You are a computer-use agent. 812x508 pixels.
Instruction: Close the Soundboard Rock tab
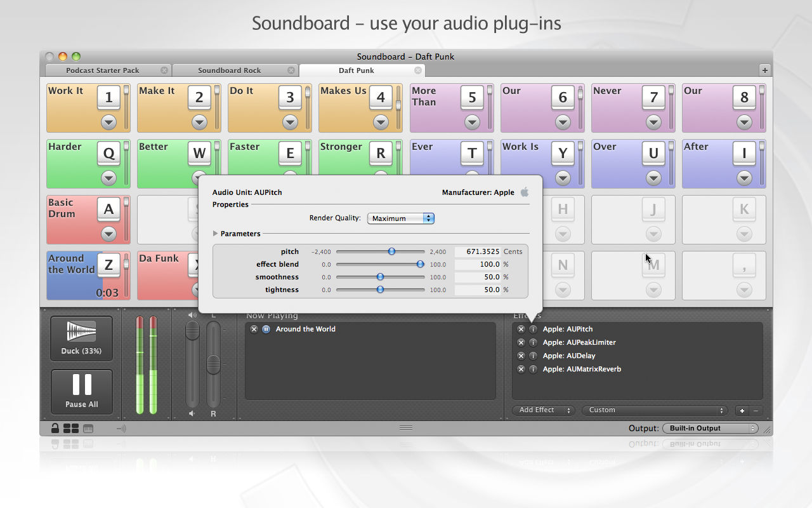click(x=291, y=70)
